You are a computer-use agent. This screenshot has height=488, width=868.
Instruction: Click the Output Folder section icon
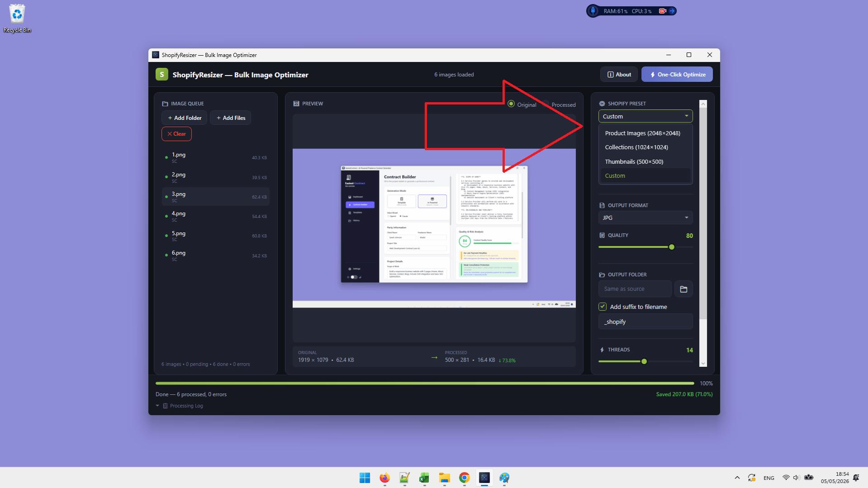(602, 275)
